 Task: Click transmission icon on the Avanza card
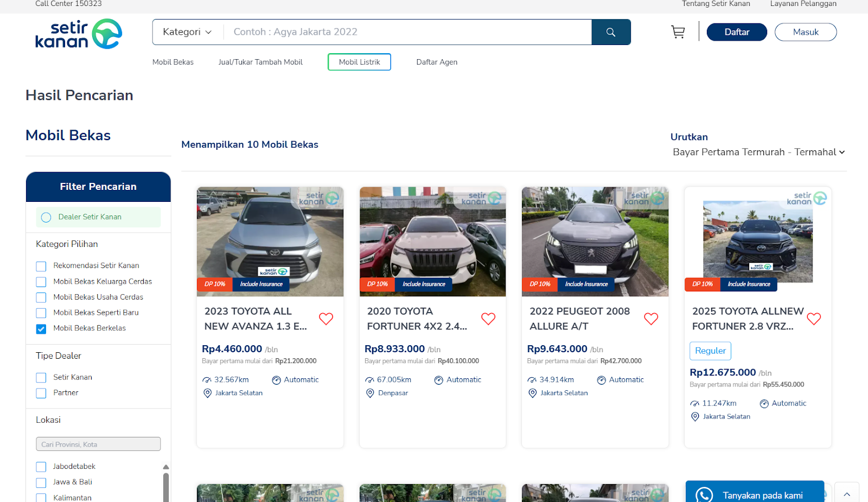276,380
